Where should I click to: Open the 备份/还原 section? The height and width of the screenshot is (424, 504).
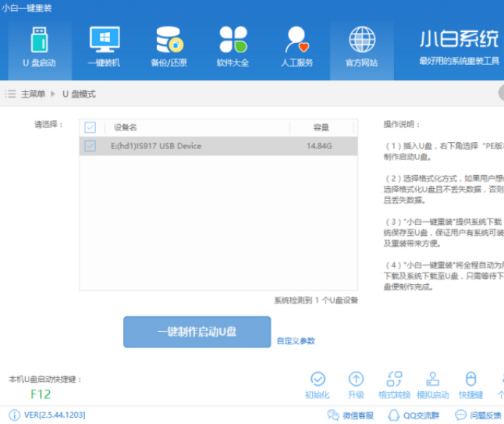pyautogui.click(x=169, y=48)
